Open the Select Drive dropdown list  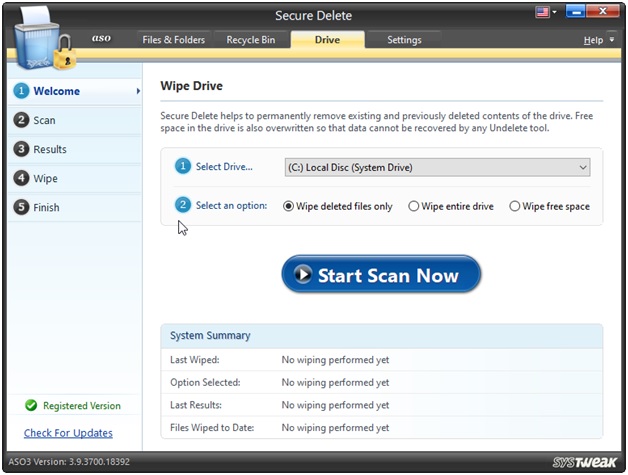pos(437,167)
